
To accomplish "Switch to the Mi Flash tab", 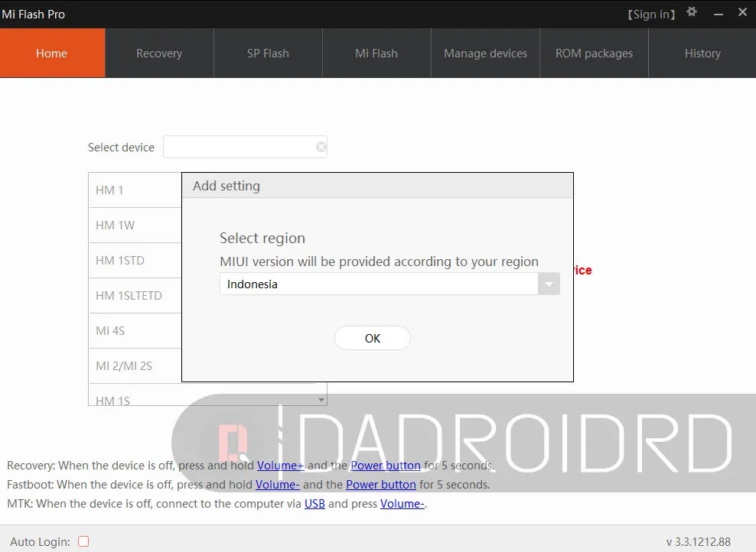I will pos(376,53).
